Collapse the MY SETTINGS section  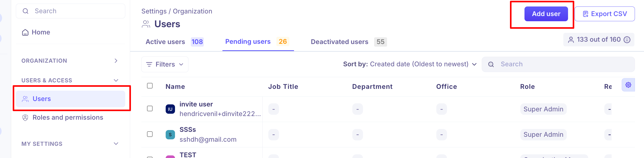pos(116,144)
